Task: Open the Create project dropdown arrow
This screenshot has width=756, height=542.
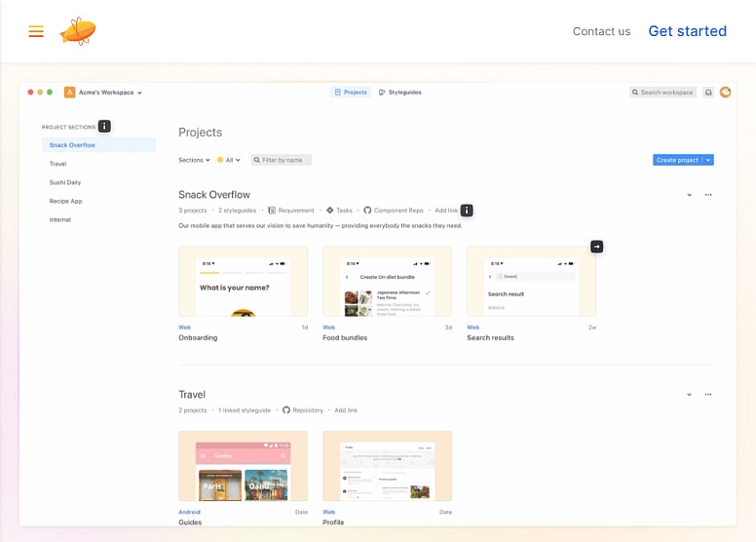Action: 708,160
